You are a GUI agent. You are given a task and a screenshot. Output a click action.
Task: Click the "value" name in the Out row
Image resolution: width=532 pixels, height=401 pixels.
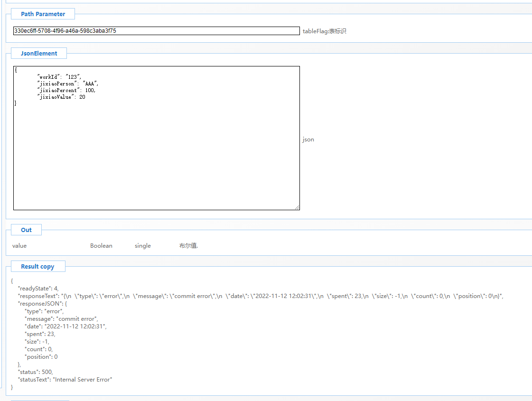point(19,246)
